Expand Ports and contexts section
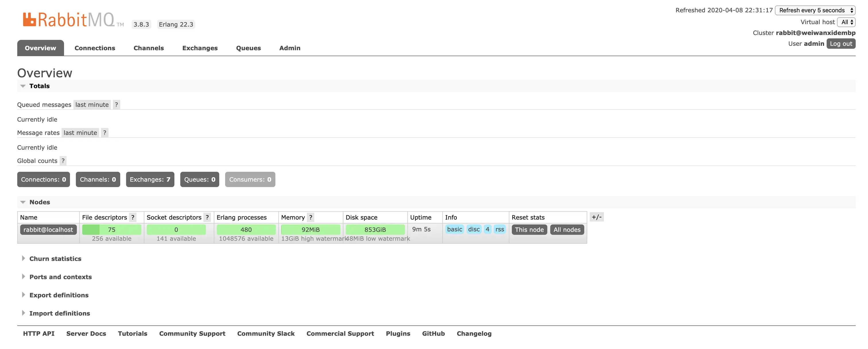Viewport: 868px width, 349px height. [x=60, y=277]
